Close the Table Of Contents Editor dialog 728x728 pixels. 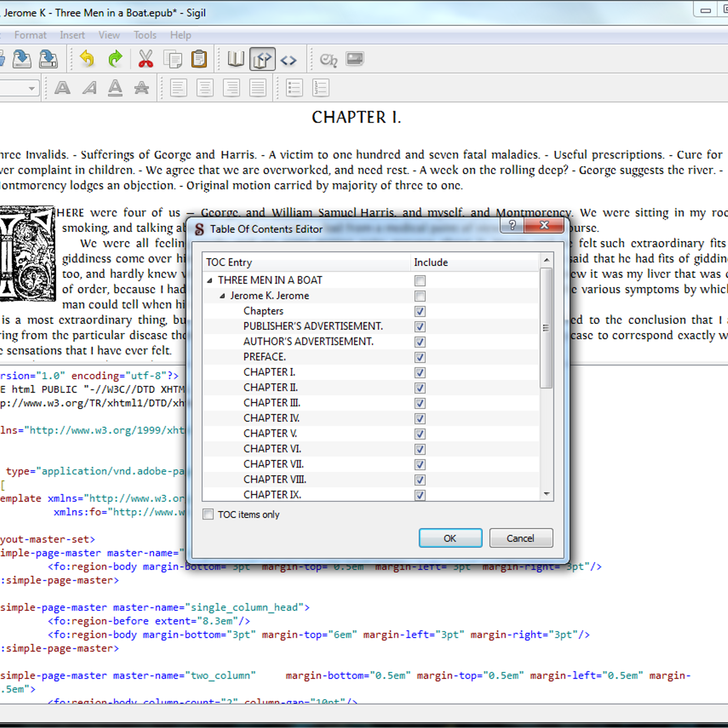point(544,225)
